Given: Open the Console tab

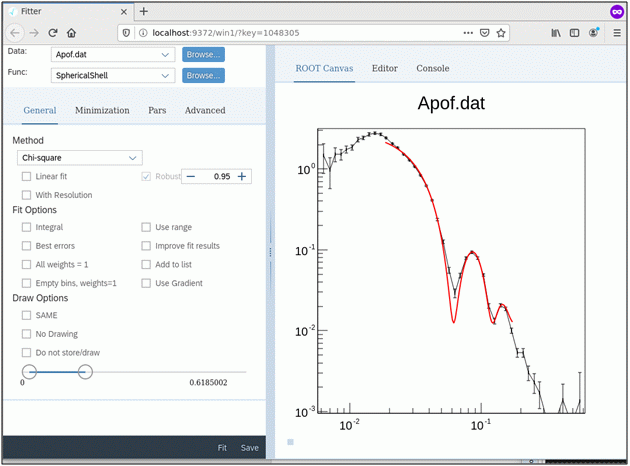Looking at the screenshot, I should tap(433, 68).
